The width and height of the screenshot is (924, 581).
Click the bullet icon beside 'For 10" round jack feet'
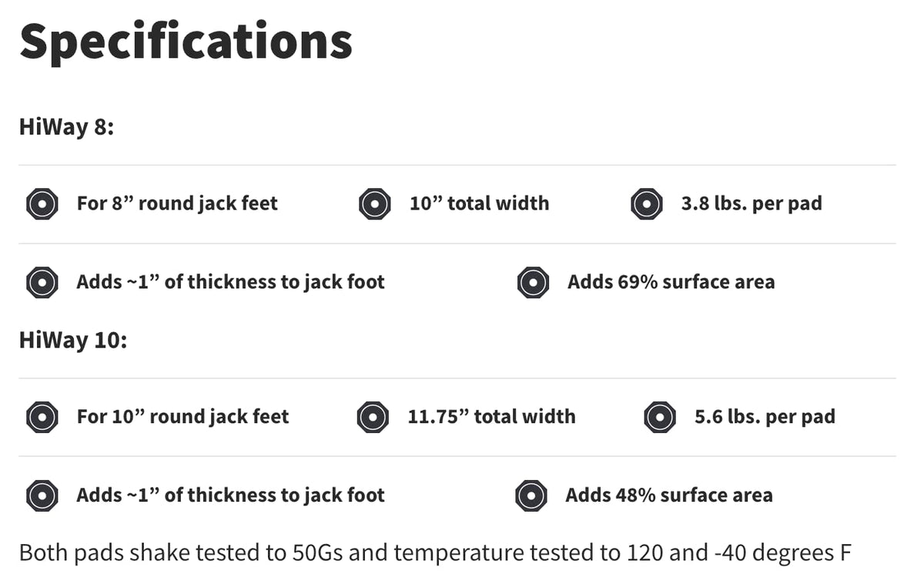tap(42, 418)
